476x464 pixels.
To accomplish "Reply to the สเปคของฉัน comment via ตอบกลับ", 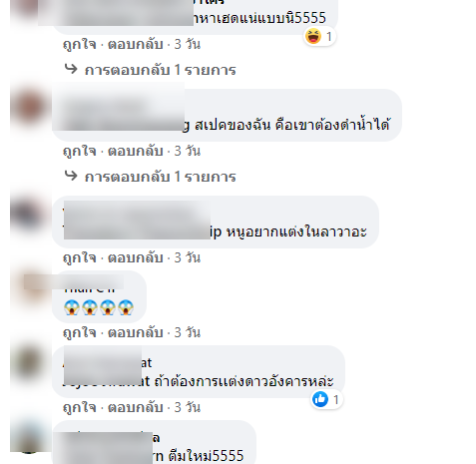I will click(136, 151).
